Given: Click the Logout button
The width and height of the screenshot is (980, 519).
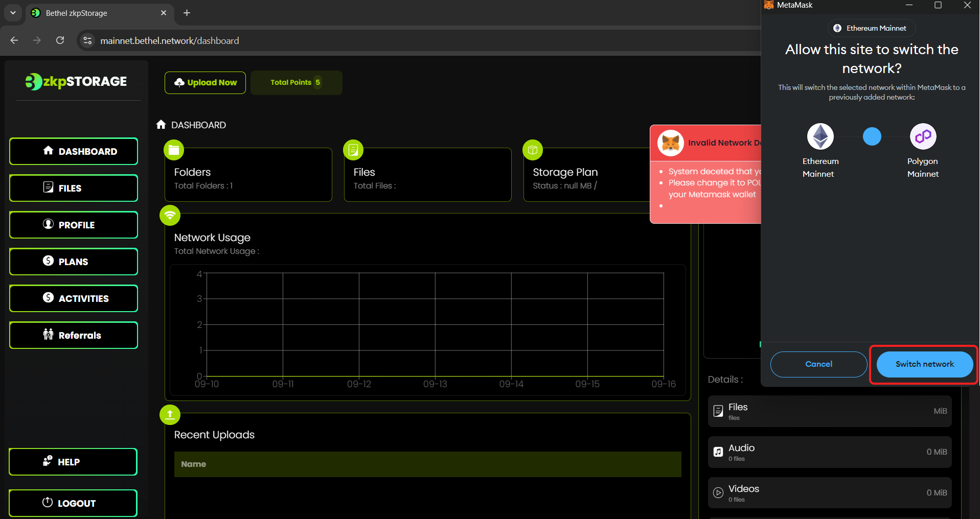Looking at the screenshot, I should point(73,503).
